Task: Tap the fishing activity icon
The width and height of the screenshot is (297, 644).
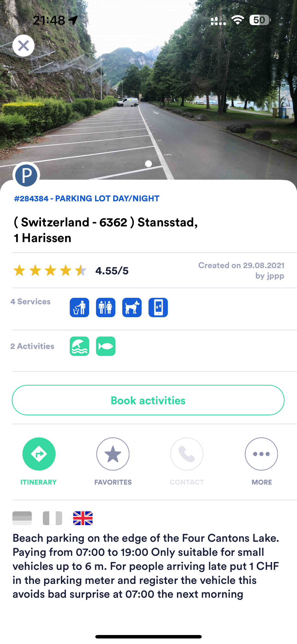Action: pos(105,346)
